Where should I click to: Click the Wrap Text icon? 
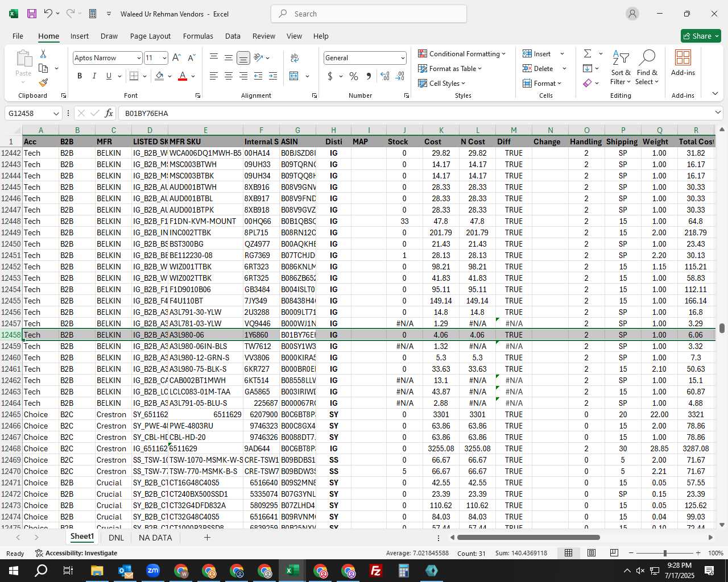click(x=295, y=58)
